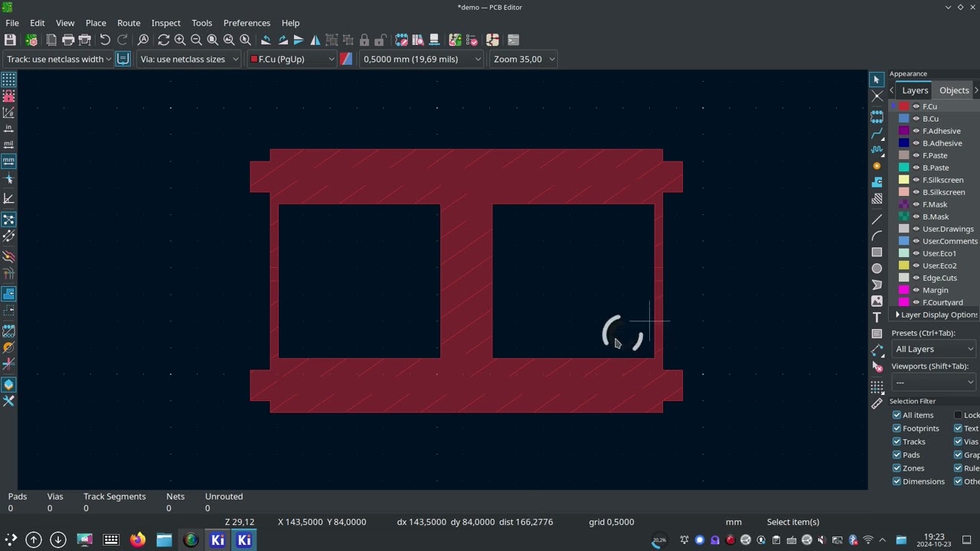Select the Add Filled Zone tool
This screenshot has width=980, height=551.
pyautogui.click(x=877, y=182)
